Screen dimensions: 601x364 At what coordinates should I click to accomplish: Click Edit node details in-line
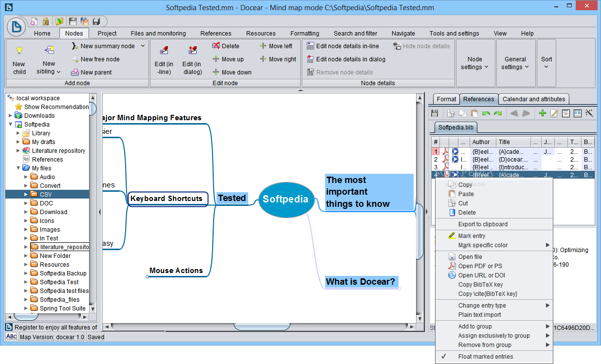tap(343, 46)
